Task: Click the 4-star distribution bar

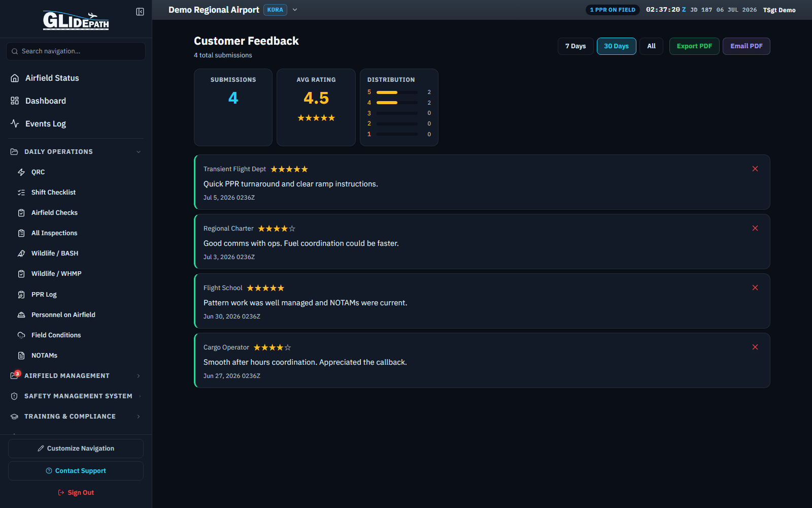Action: (397, 103)
